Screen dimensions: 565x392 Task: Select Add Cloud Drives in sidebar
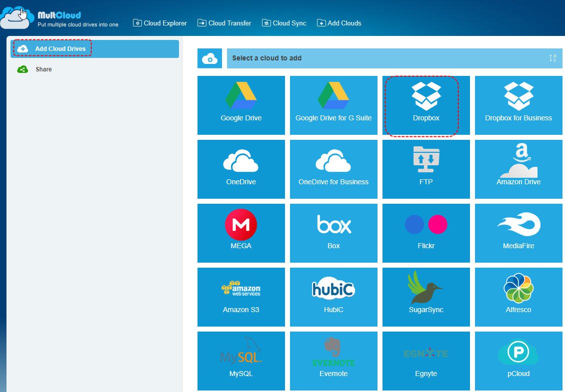pos(95,48)
